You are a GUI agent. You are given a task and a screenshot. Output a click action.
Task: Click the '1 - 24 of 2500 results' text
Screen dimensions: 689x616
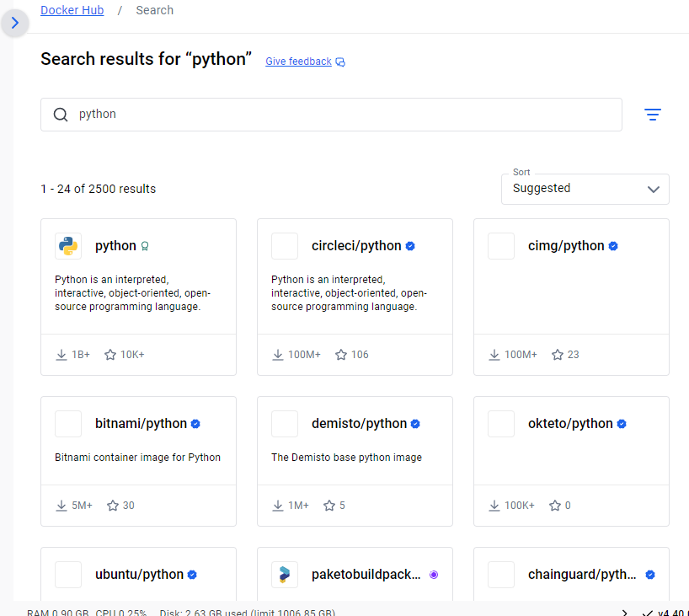[99, 189]
